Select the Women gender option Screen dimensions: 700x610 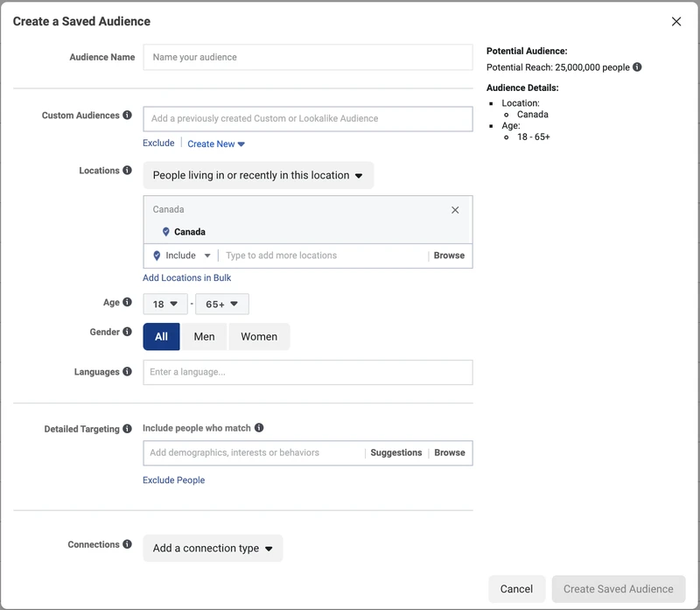[259, 337]
